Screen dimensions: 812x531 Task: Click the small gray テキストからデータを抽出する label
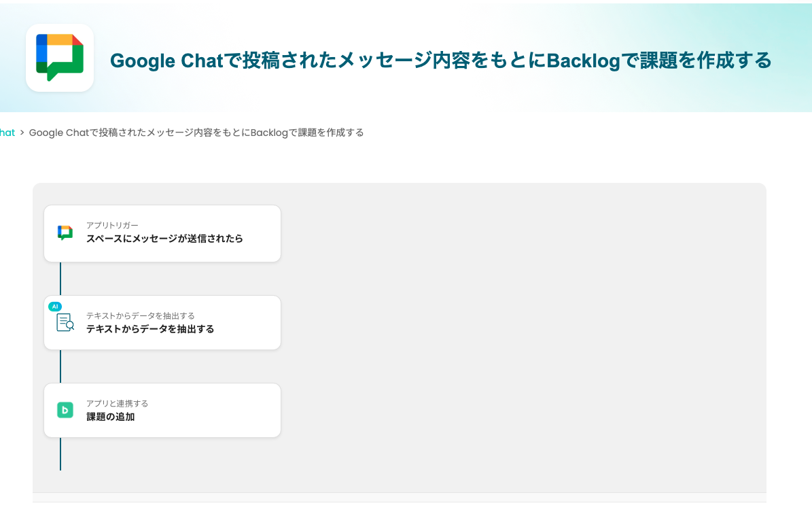coord(141,315)
